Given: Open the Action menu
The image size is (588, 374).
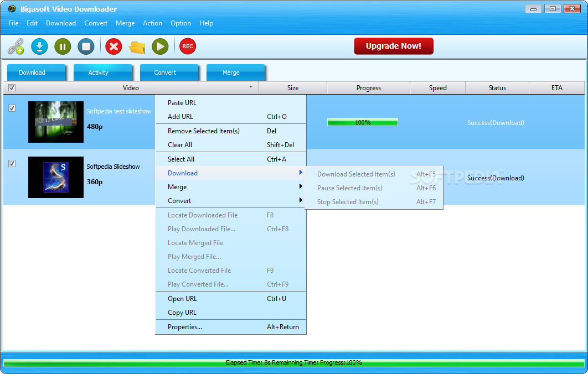Looking at the screenshot, I should [152, 23].
